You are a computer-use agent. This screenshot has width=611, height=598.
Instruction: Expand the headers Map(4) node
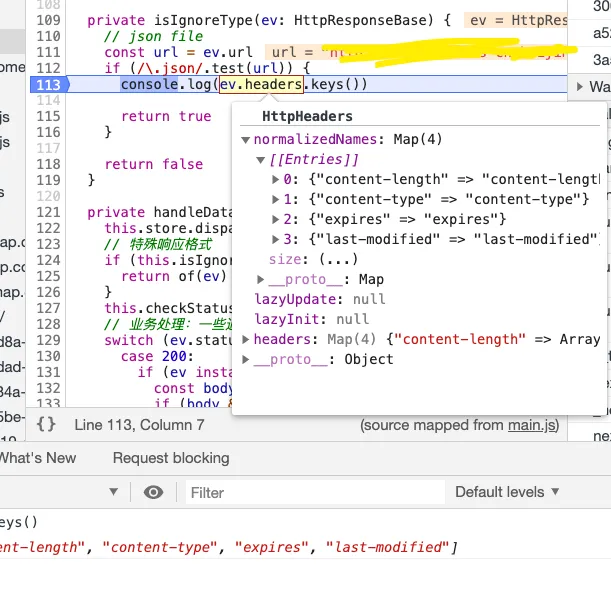(x=245, y=339)
